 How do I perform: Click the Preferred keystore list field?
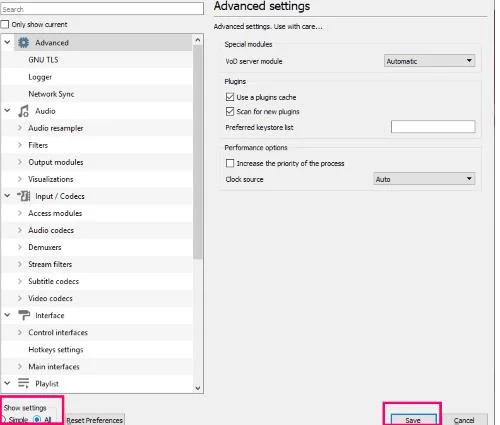(x=433, y=127)
